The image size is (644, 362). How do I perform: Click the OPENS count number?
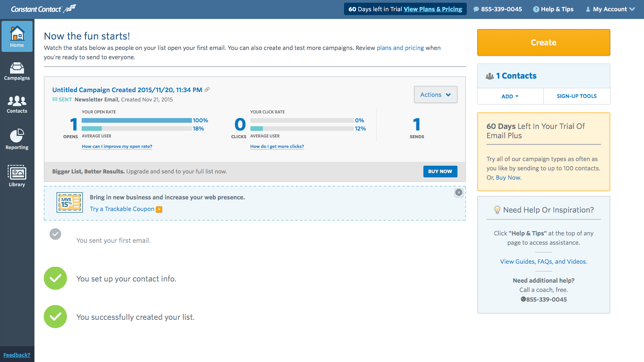pyautogui.click(x=74, y=124)
